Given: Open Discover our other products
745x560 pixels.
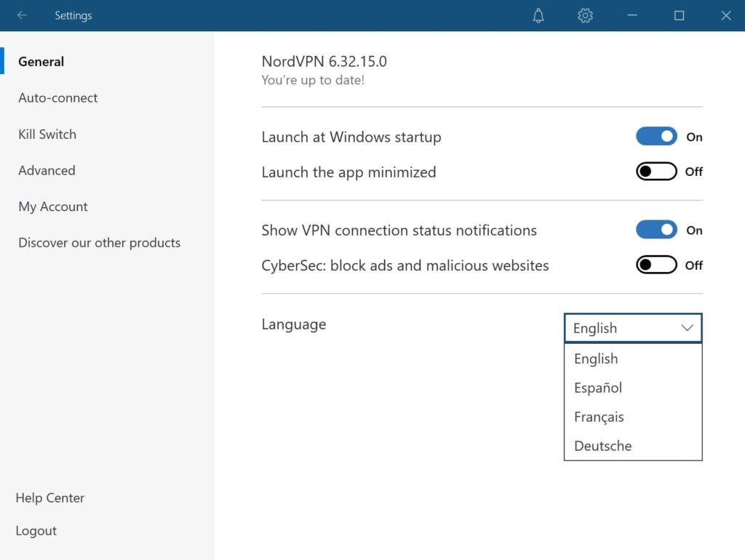Looking at the screenshot, I should coord(99,243).
